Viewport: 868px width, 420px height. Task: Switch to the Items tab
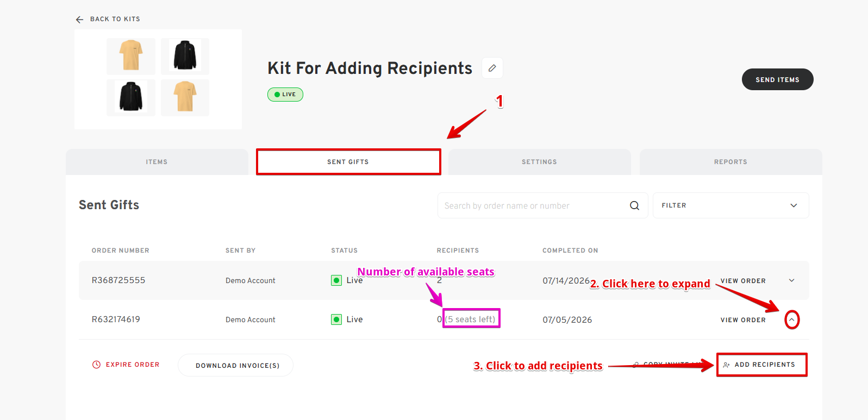click(x=157, y=162)
